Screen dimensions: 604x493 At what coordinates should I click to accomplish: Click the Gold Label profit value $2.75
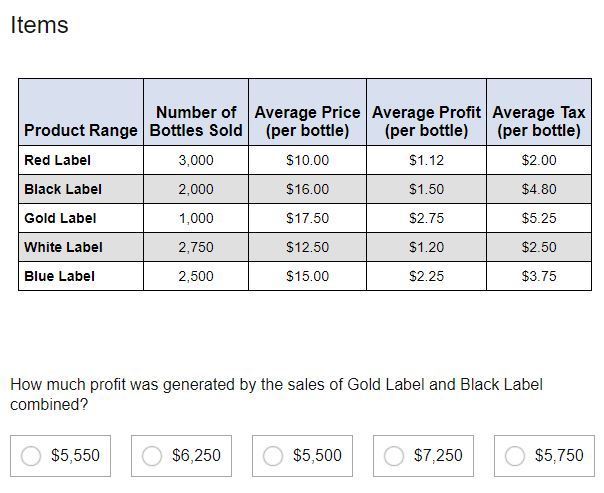[426, 218]
